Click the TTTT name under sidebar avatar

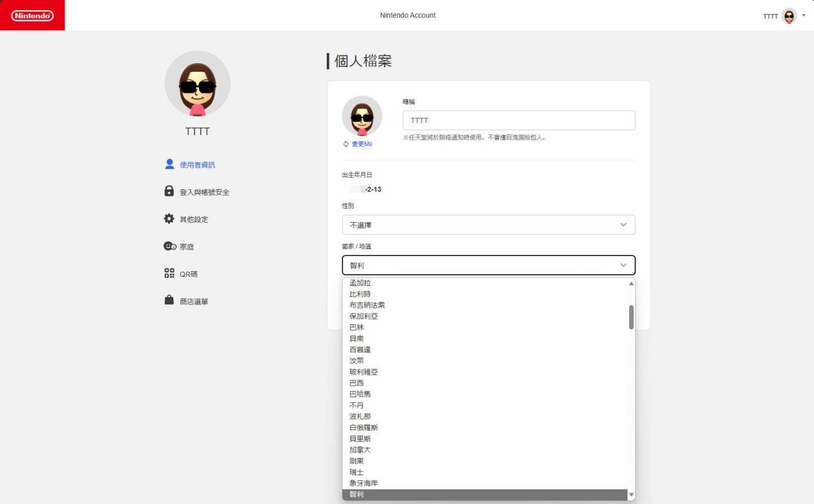point(197,131)
